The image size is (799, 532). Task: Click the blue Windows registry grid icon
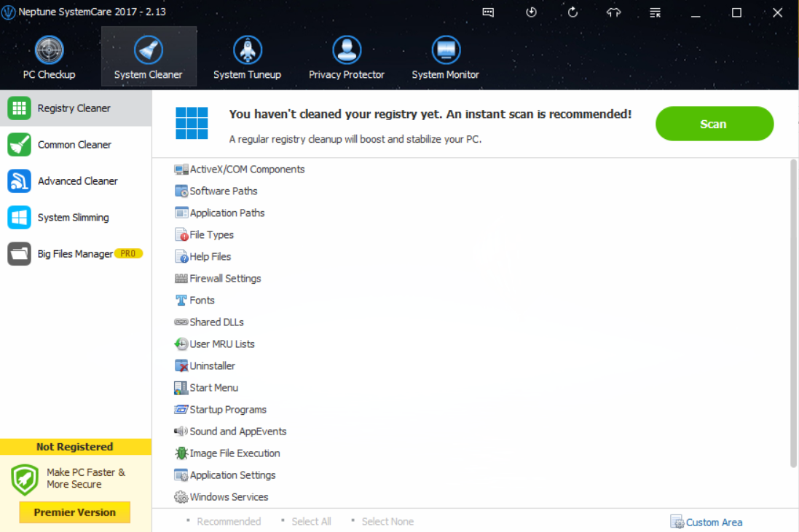click(x=192, y=123)
